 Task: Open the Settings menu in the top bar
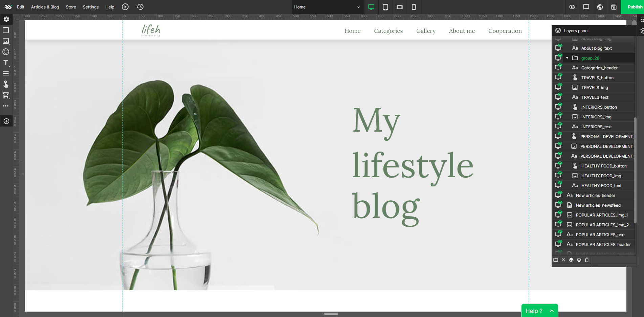90,7
